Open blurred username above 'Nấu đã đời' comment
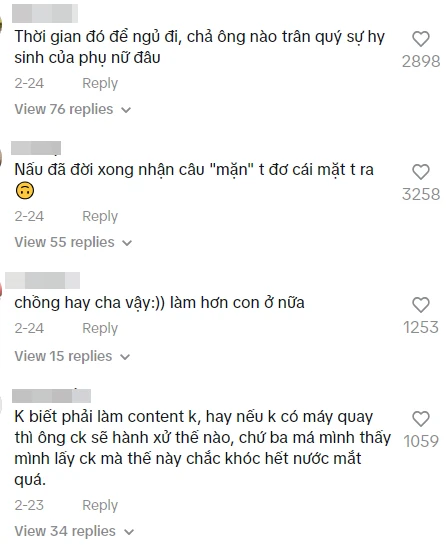This screenshot has height=548, width=446. coord(36,148)
